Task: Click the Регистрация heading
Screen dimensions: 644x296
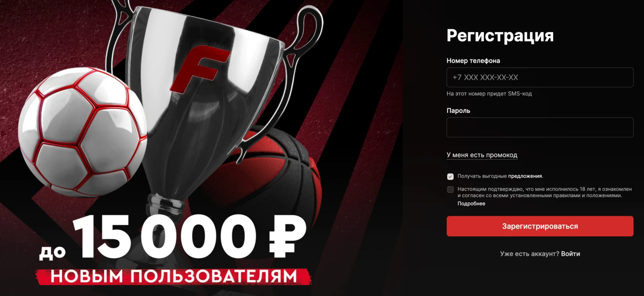Action: 500,35
